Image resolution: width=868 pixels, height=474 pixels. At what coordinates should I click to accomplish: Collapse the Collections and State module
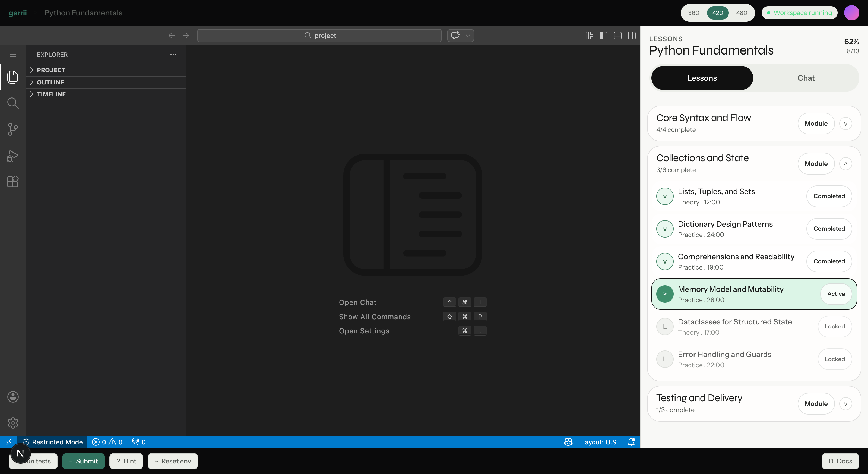846,163
